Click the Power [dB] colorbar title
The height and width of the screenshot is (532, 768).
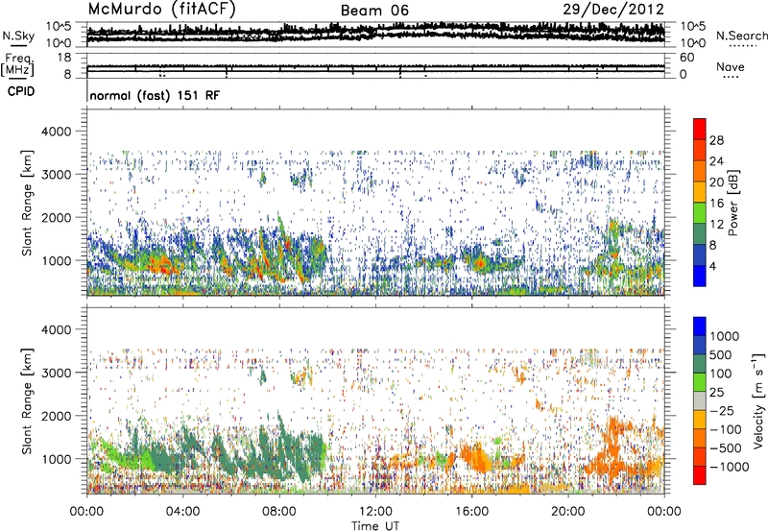(x=732, y=203)
